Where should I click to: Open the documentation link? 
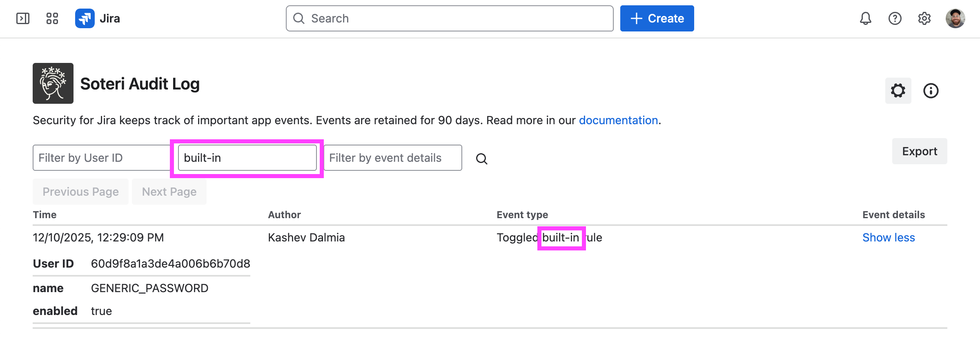pyautogui.click(x=618, y=120)
